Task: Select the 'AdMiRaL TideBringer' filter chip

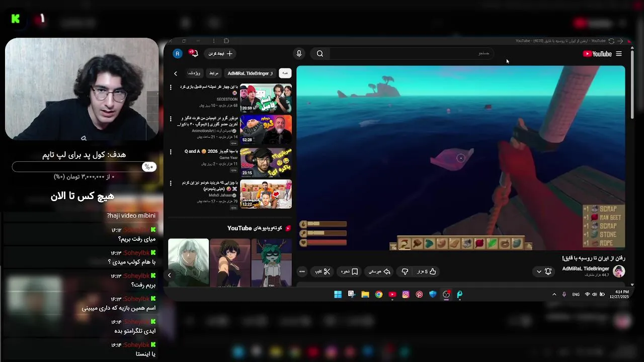Action: coord(250,73)
